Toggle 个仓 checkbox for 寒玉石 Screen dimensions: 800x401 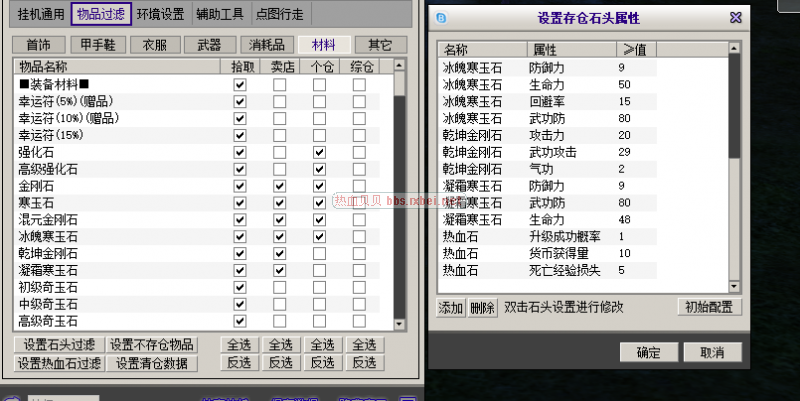click(319, 203)
